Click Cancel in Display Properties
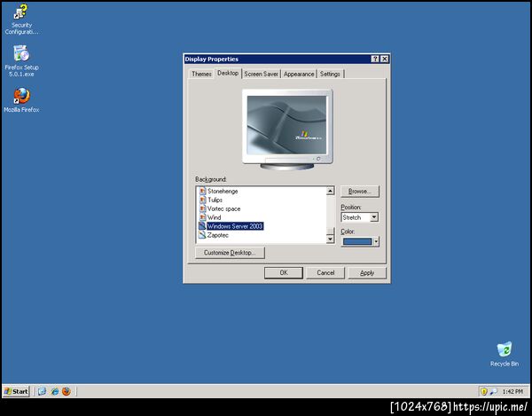 pyautogui.click(x=325, y=273)
